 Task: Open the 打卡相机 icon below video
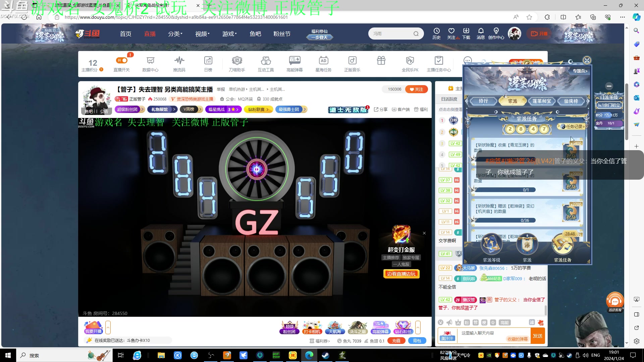(312, 327)
